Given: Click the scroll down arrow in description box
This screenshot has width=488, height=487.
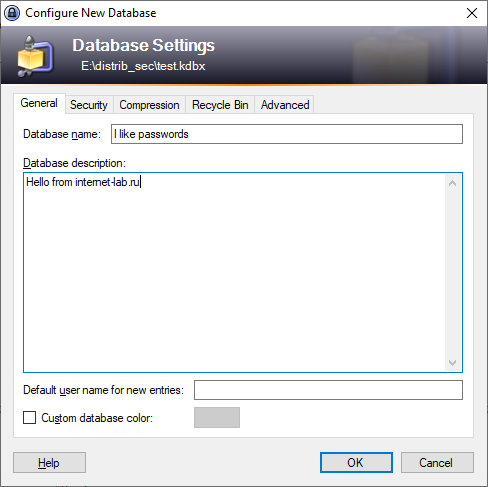Looking at the screenshot, I should click(x=452, y=363).
